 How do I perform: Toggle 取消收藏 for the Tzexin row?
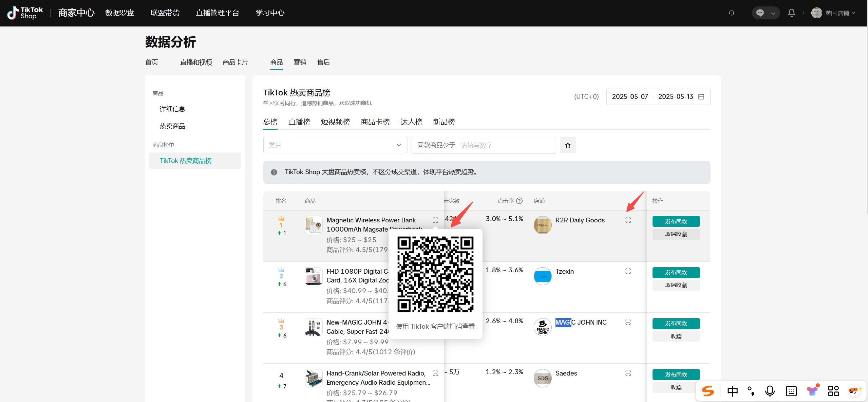[x=676, y=285]
